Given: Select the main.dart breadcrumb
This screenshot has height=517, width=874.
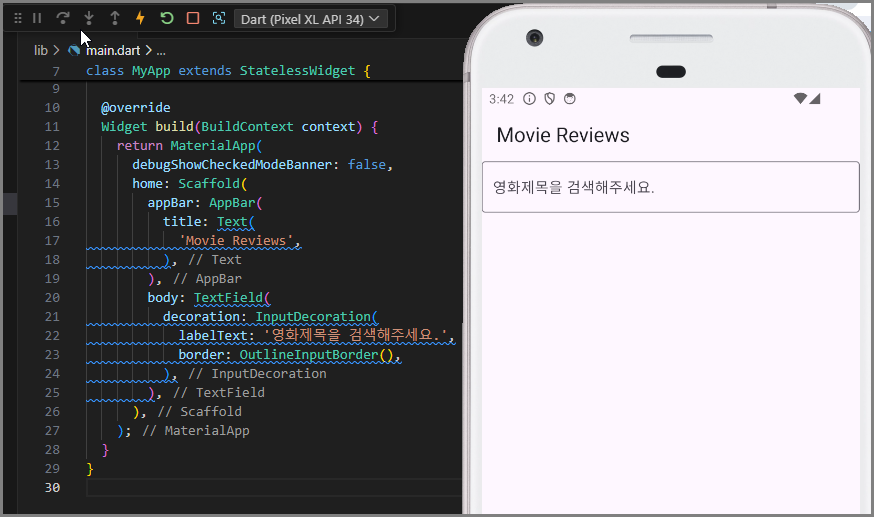Looking at the screenshot, I should (x=113, y=51).
